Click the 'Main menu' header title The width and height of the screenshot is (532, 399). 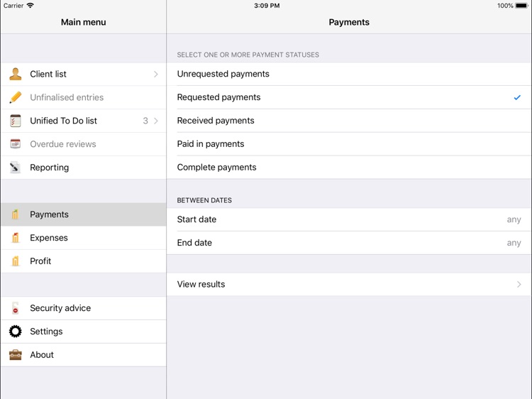click(84, 22)
